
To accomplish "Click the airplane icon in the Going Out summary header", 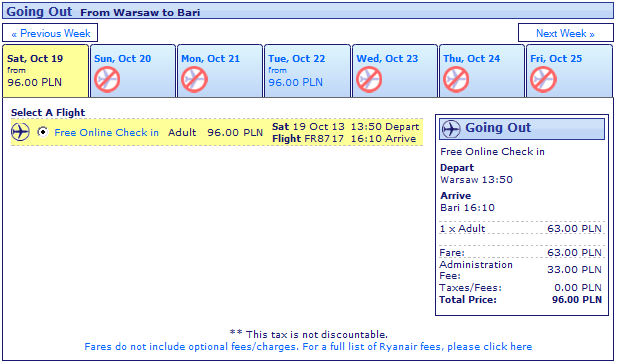I will point(451,129).
